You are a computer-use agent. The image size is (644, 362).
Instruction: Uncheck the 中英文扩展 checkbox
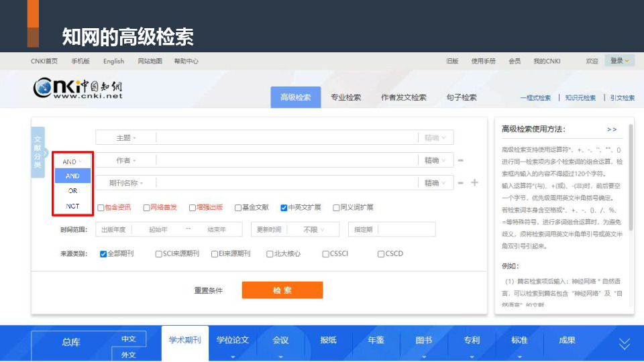[284, 208]
